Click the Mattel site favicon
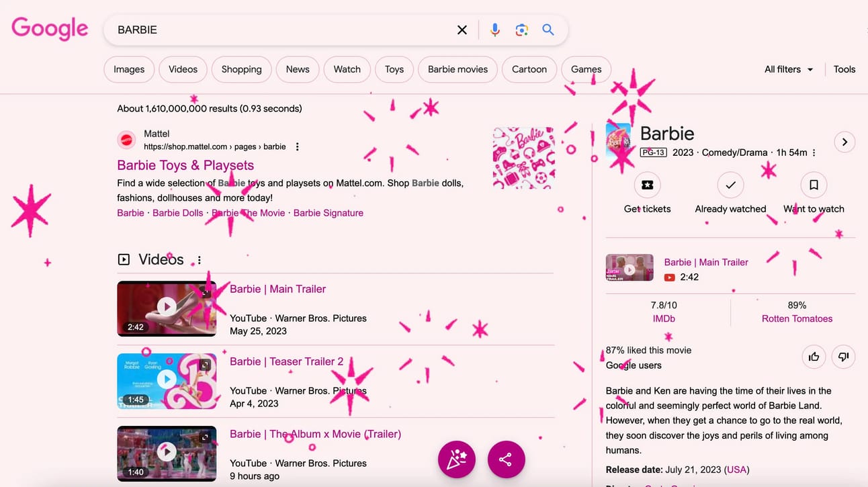The image size is (868, 487). [x=126, y=140]
